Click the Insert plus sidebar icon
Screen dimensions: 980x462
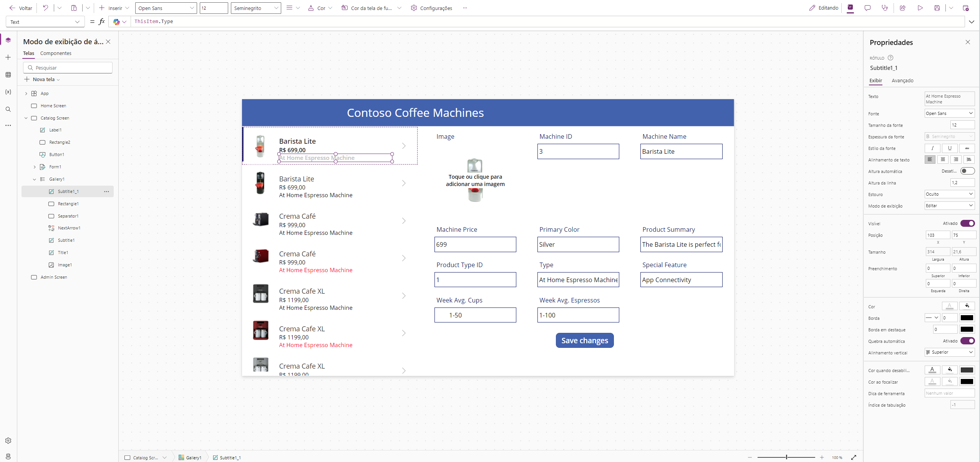[8, 57]
